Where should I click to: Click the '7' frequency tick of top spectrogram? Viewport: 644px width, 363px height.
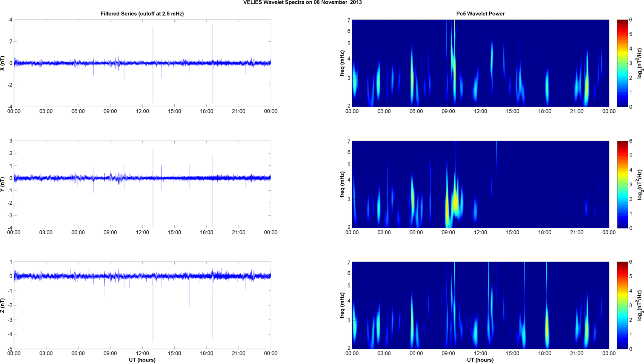[349, 20]
